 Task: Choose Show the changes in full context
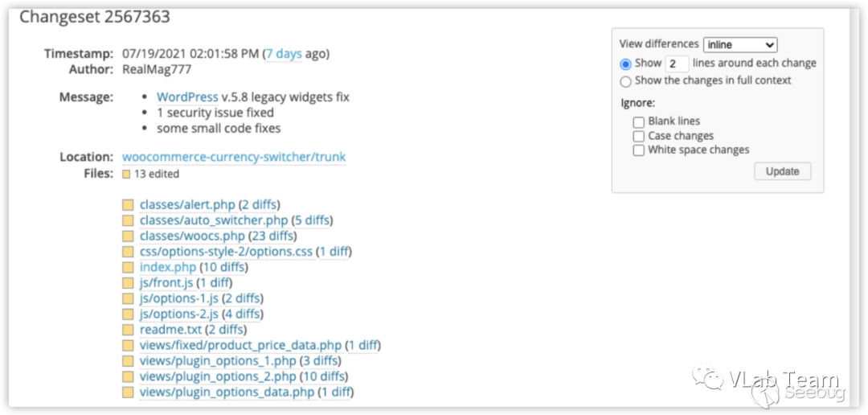[626, 81]
